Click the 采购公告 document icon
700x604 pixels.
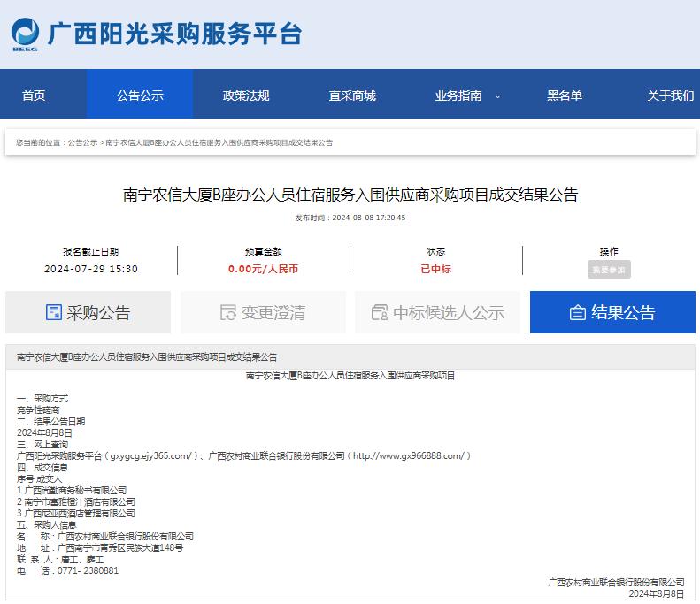tap(54, 312)
